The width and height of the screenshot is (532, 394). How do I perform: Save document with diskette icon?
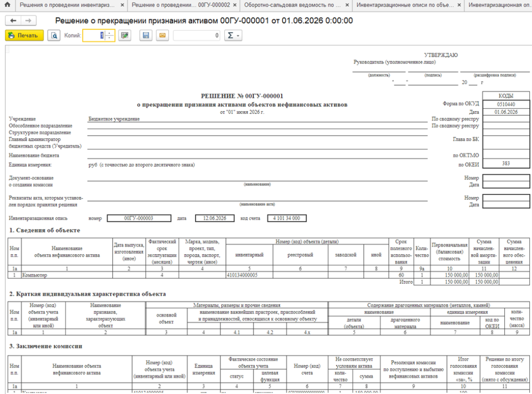tap(146, 35)
